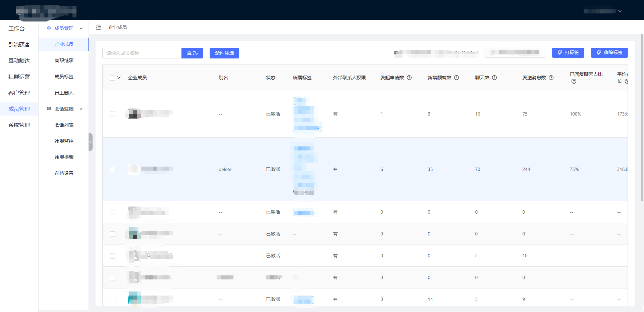Image resolution: width=644 pixels, height=312 pixels.
Task: Go to 工作台 in main navigation
Action: 16,29
